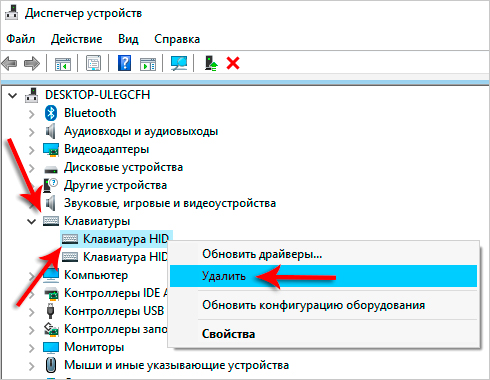Select the Bluetooth tree label
The image size is (490, 380).
click(90, 113)
